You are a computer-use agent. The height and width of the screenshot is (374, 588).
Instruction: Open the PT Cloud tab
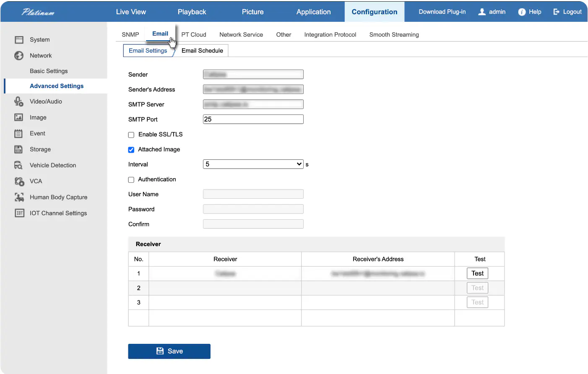194,34
